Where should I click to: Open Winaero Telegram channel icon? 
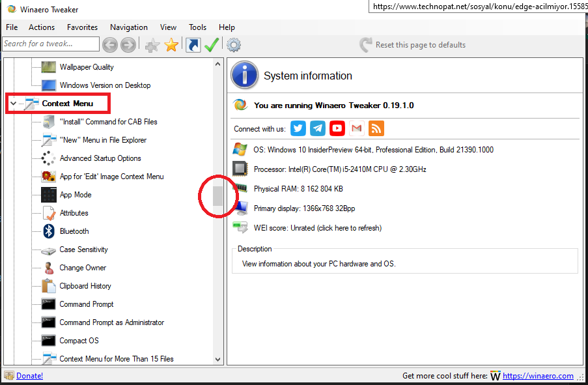pyautogui.click(x=318, y=128)
